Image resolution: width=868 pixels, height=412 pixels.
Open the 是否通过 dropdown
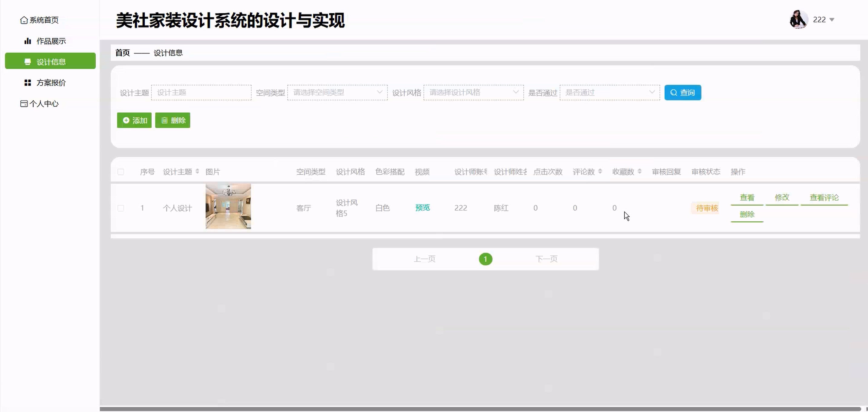(609, 93)
